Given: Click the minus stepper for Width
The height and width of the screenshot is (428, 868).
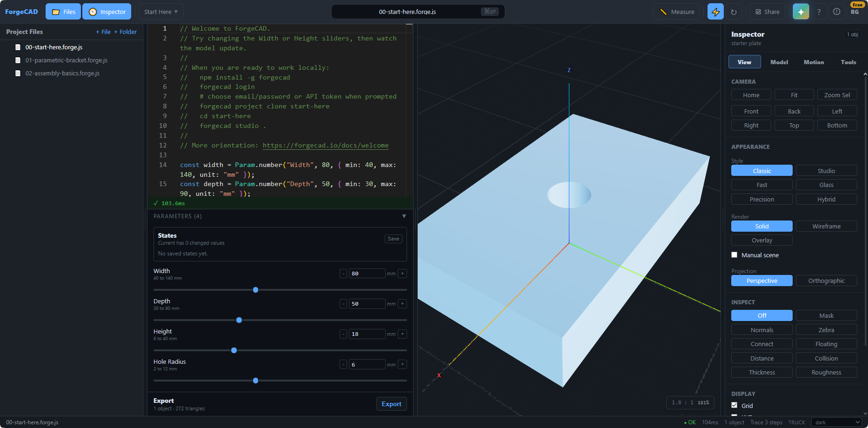Looking at the screenshot, I should [x=343, y=274].
